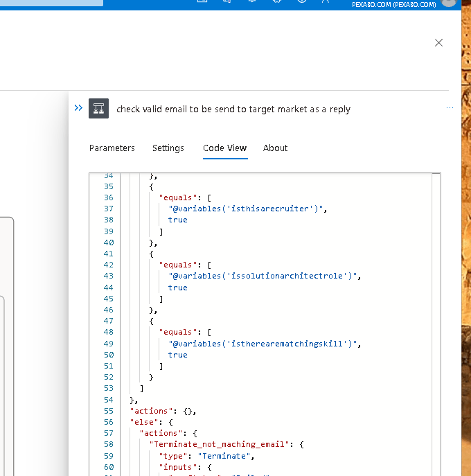Viewport: 471px width, 476px height.
Task: Click line number 47 in gutter
Action: point(109,321)
